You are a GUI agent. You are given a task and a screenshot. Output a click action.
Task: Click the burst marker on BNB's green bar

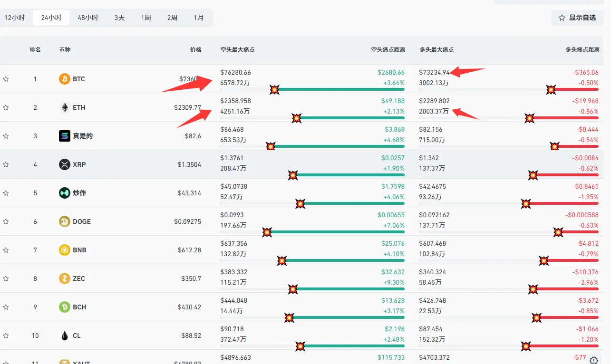[x=282, y=260]
